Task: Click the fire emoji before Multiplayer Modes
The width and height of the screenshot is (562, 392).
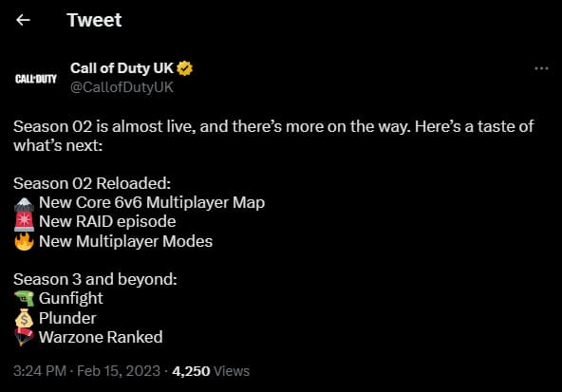Action: (x=24, y=241)
